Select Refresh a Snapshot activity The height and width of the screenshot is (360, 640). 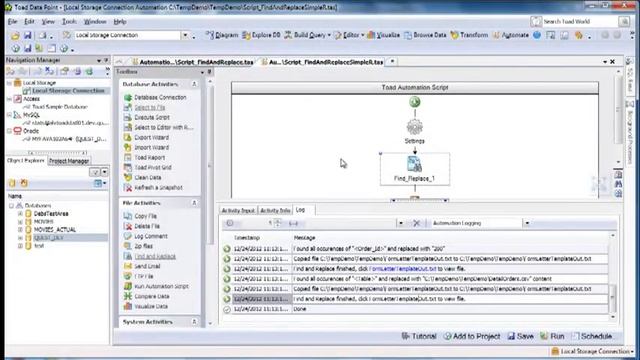153,188
